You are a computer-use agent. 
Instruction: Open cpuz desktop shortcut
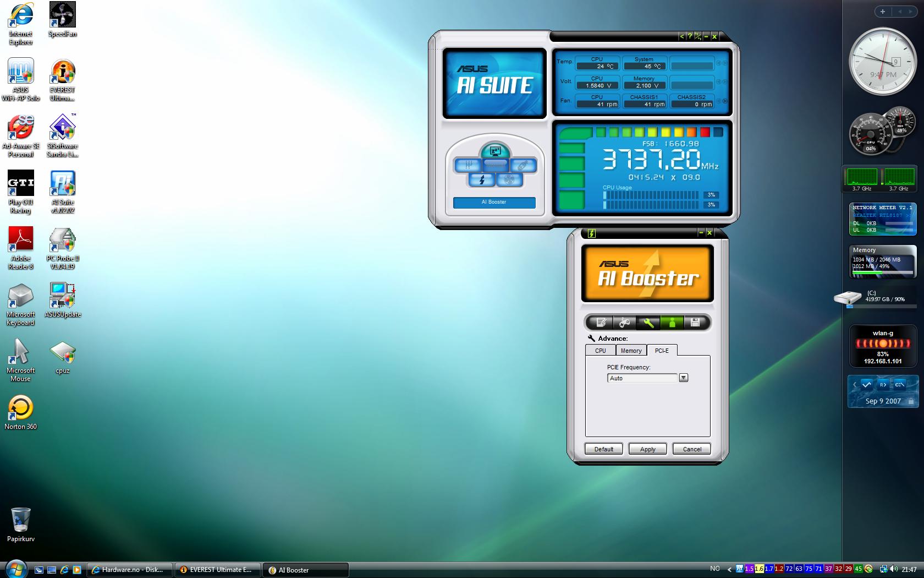click(62, 357)
